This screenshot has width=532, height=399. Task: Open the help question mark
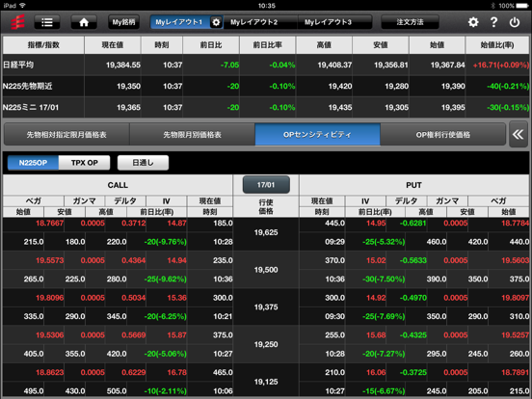point(493,22)
